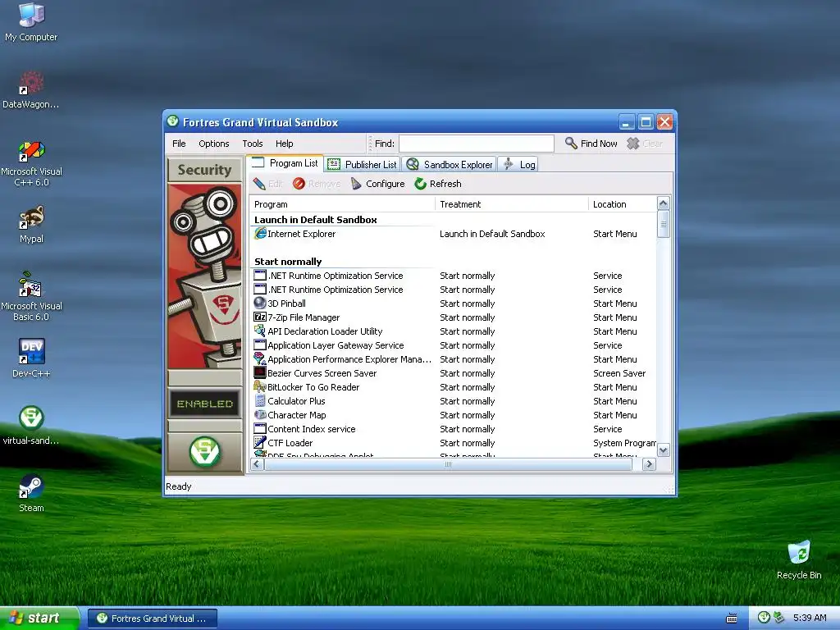Viewport: 840px width, 630px height.
Task: Click the Fortres title bar app icon
Action: click(172, 121)
